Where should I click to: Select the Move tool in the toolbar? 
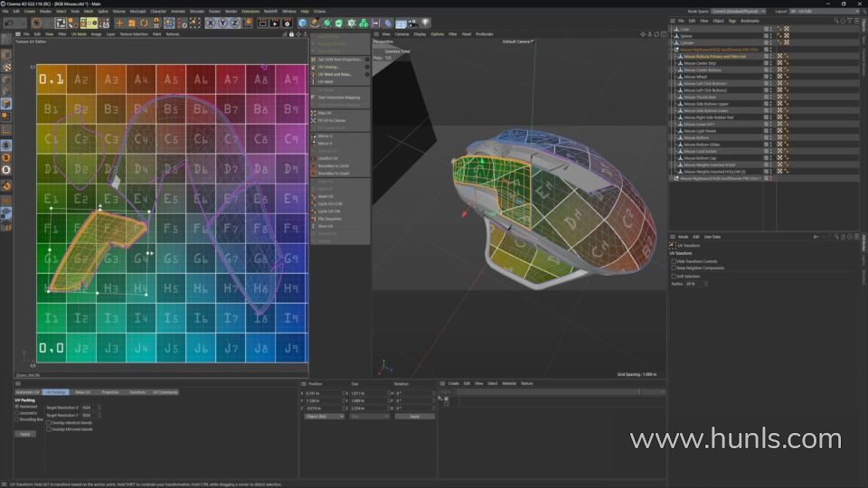pos(119,23)
